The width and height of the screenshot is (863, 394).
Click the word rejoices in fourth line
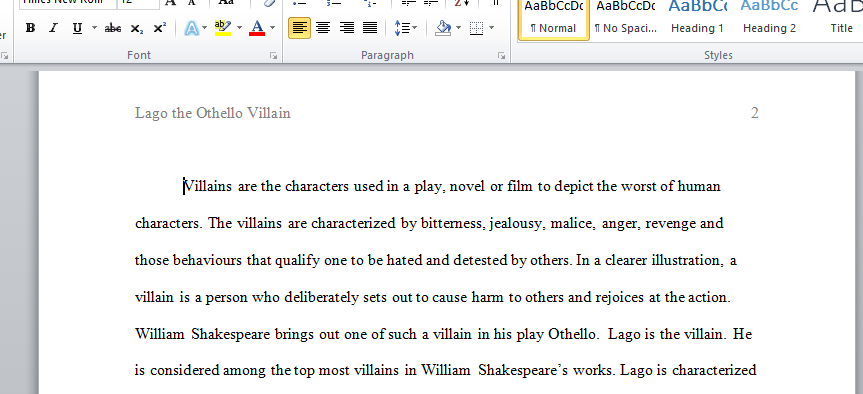(620, 298)
